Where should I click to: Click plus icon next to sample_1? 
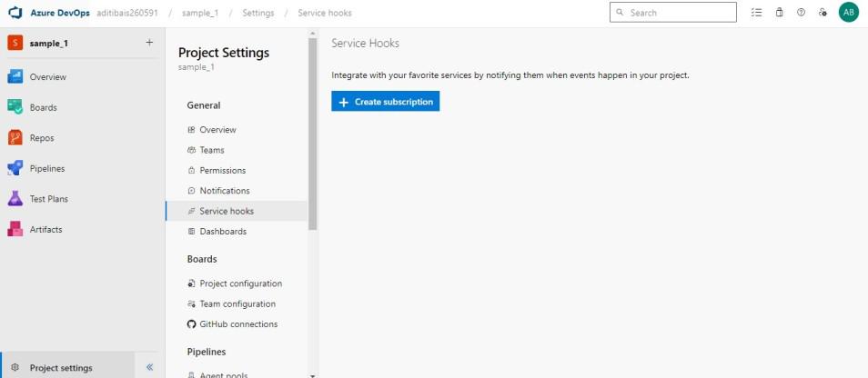(149, 43)
